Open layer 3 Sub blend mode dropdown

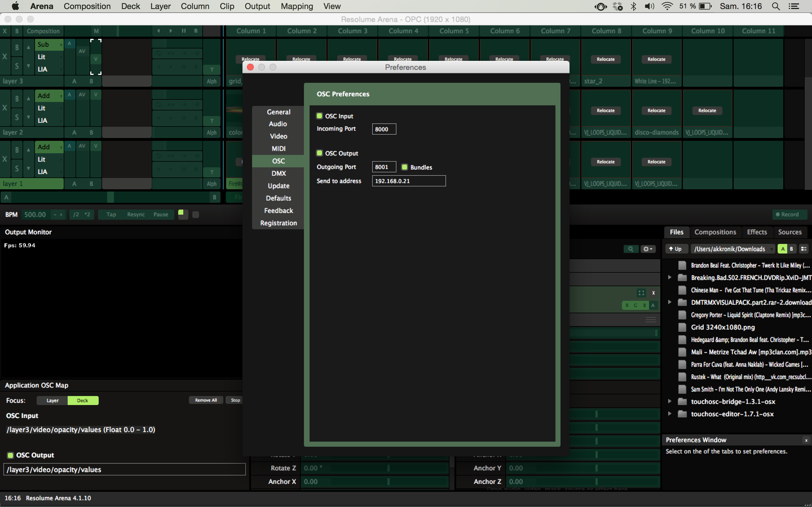pyautogui.click(x=49, y=45)
